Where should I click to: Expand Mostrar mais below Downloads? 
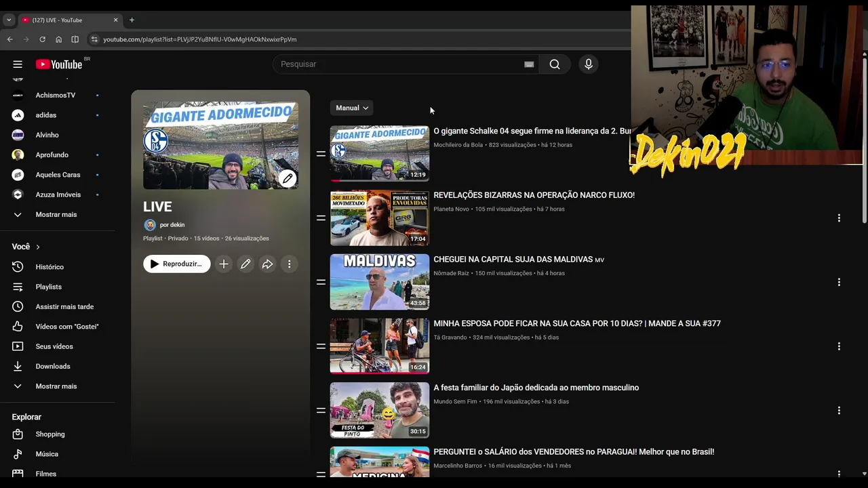coord(56,386)
